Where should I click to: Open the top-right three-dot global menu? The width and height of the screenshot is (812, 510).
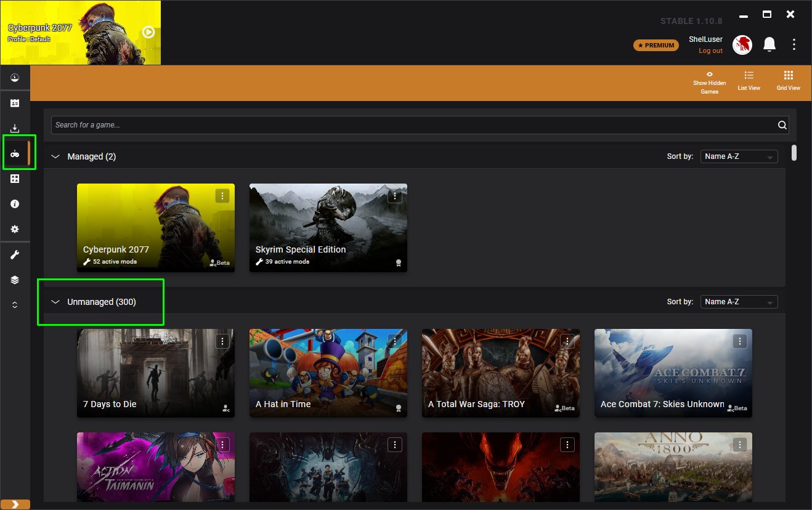point(794,44)
